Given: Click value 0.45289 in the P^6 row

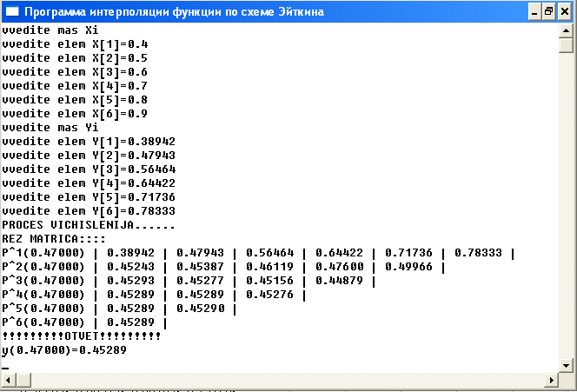Looking at the screenshot, I should click(130, 322).
